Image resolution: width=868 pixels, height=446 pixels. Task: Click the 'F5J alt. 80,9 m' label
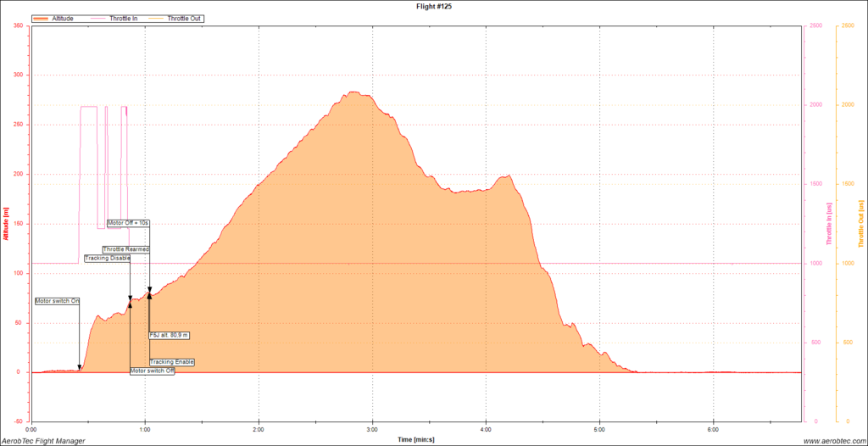[x=169, y=335]
